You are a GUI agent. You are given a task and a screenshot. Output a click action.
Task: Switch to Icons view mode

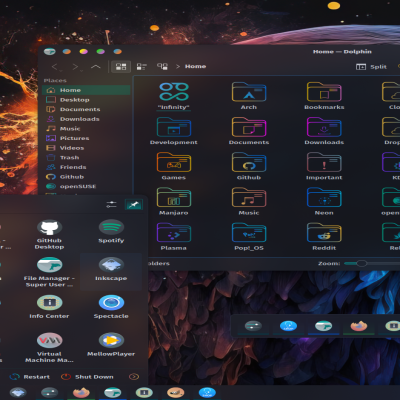pyautogui.click(x=121, y=67)
